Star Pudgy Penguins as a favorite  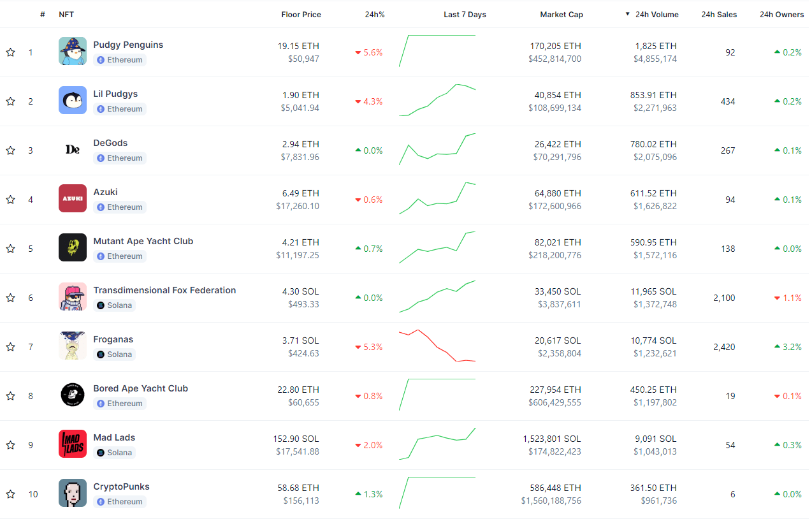click(x=10, y=52)
